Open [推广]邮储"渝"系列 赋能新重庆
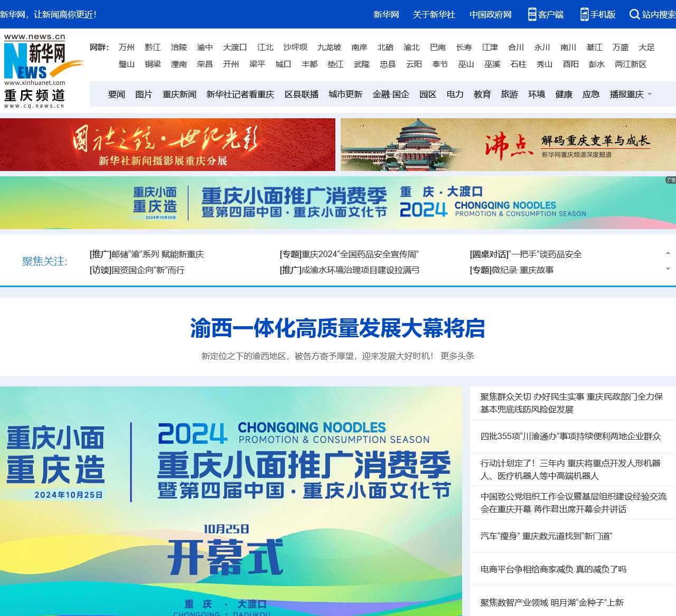The width and height of the screenshot is (676, 616). pos(147,254)
